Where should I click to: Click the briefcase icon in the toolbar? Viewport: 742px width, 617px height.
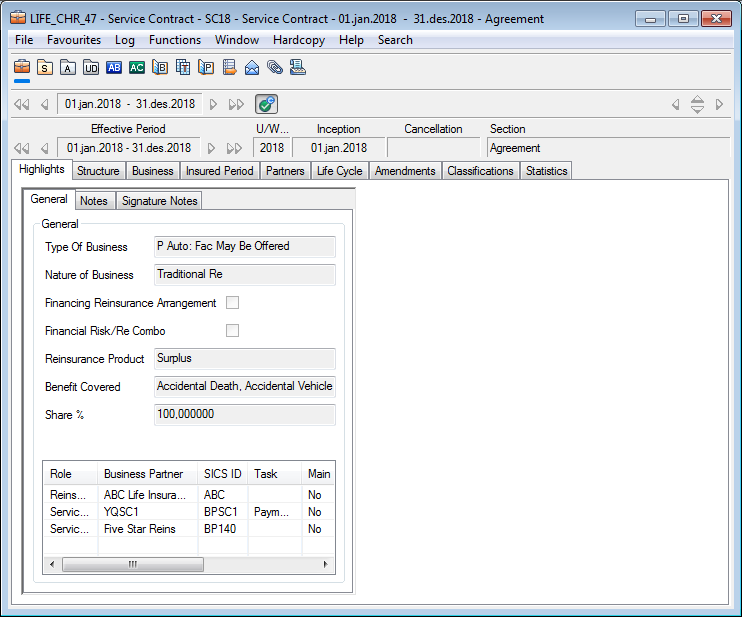(x=21, y=67)
